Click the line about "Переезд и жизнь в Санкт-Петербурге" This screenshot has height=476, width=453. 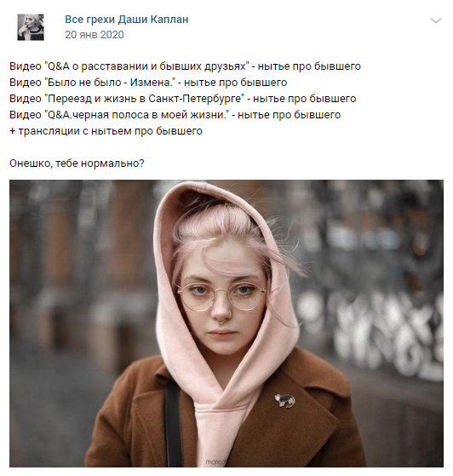(182, 99)
